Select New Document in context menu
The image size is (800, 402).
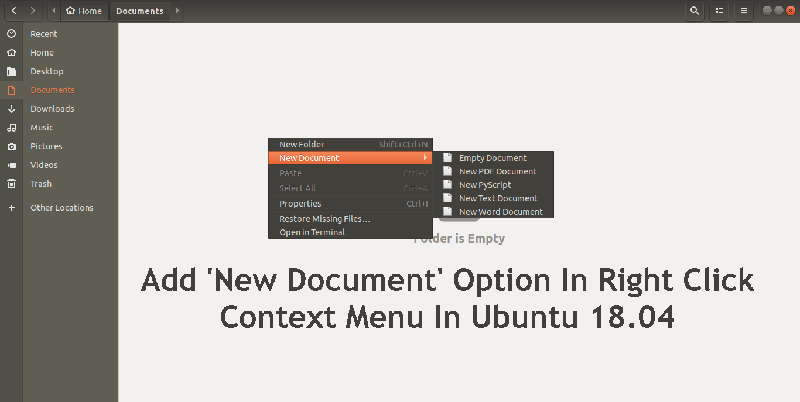tap(350, 158)
